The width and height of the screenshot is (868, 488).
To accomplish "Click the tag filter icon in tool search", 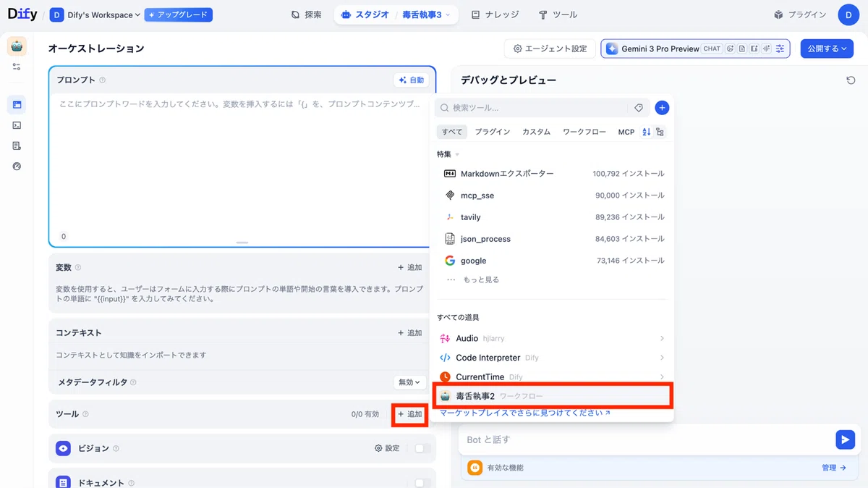I will (x=639, y=108).
